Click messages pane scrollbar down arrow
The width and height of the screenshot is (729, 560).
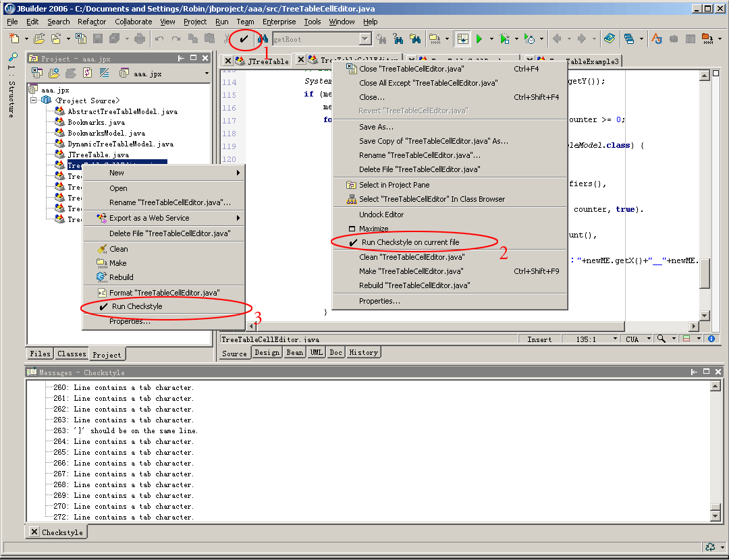click(715, 516)
